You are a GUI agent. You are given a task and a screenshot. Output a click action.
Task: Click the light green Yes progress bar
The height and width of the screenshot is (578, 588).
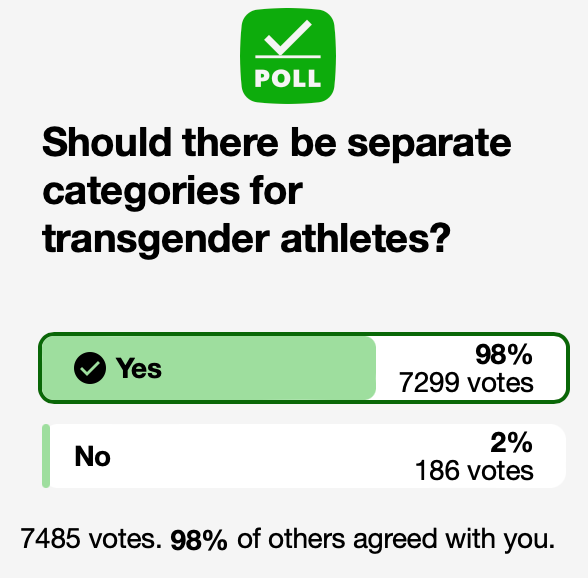tap(209, 368)
